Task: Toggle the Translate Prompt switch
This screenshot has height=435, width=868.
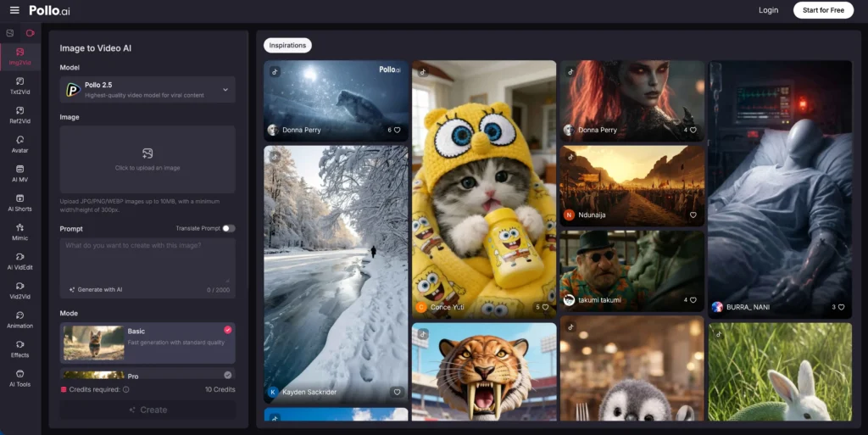Action: click(x=229, y=228)
